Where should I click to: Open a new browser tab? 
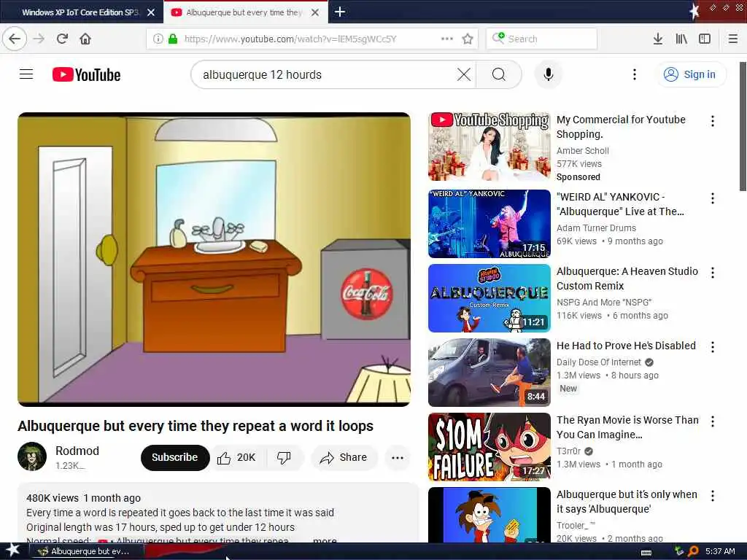(340, 12)
